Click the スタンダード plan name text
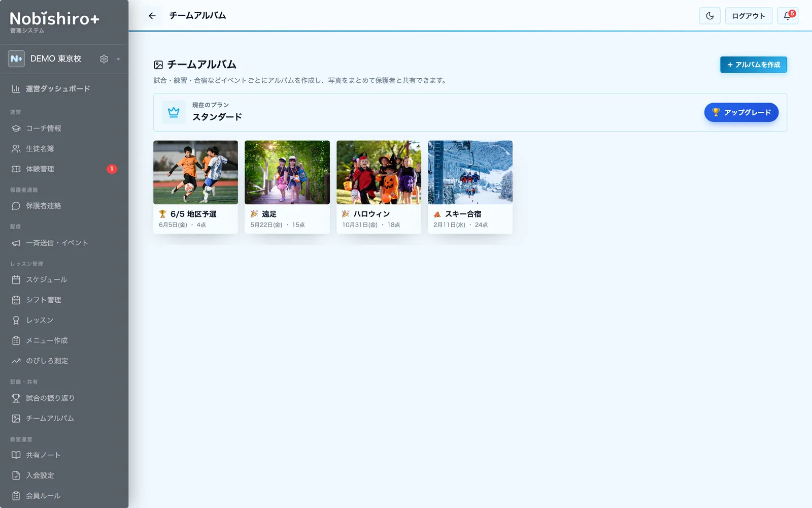 (217, 117)
